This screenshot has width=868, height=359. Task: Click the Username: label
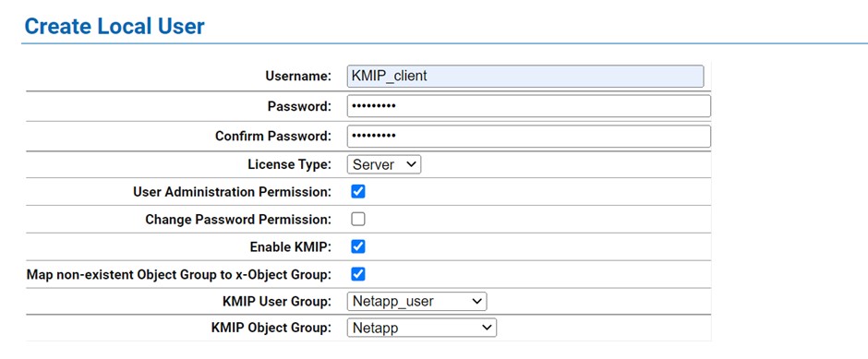tap(298, 77)
